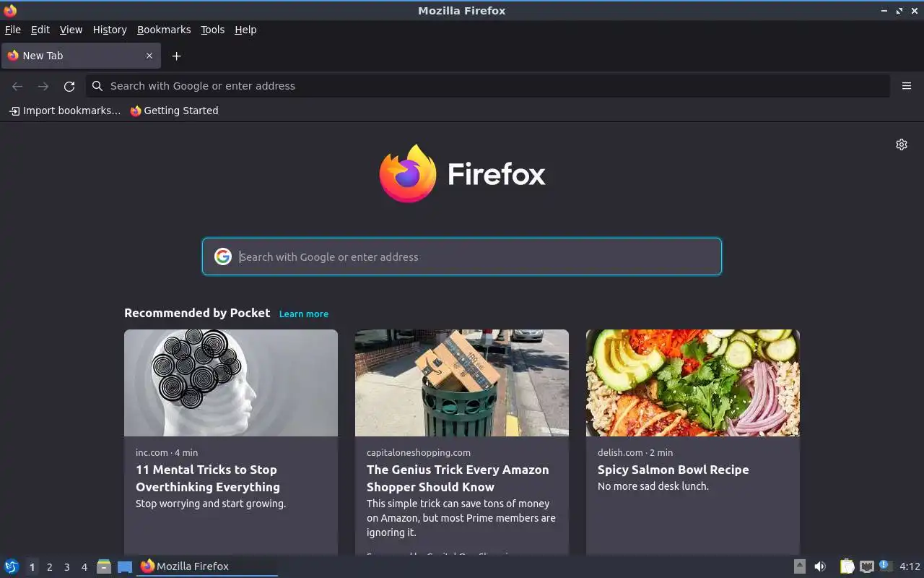This screenshot has height=578, width=924.
Task: Open the Amazon boxes in trash can thumbnail
Action: (x=462, y=383)
